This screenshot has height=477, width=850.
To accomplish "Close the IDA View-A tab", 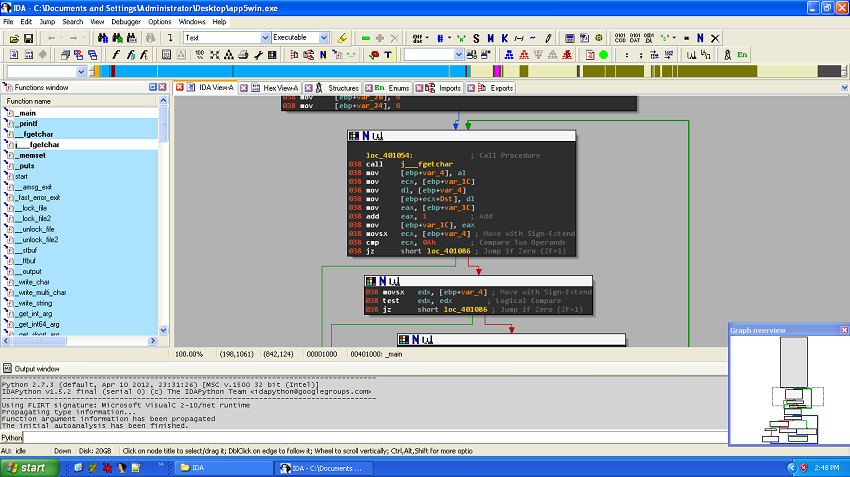I will [x=179, y=87].
